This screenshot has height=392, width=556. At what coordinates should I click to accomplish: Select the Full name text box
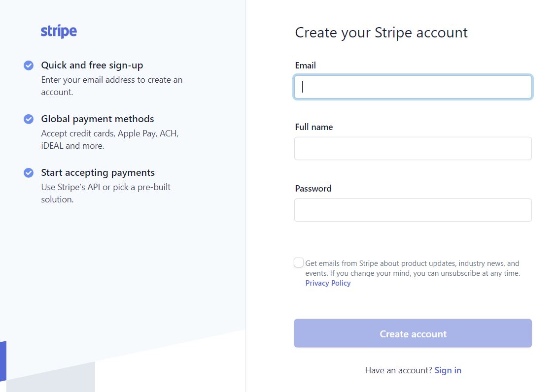[x=413, y=149]
